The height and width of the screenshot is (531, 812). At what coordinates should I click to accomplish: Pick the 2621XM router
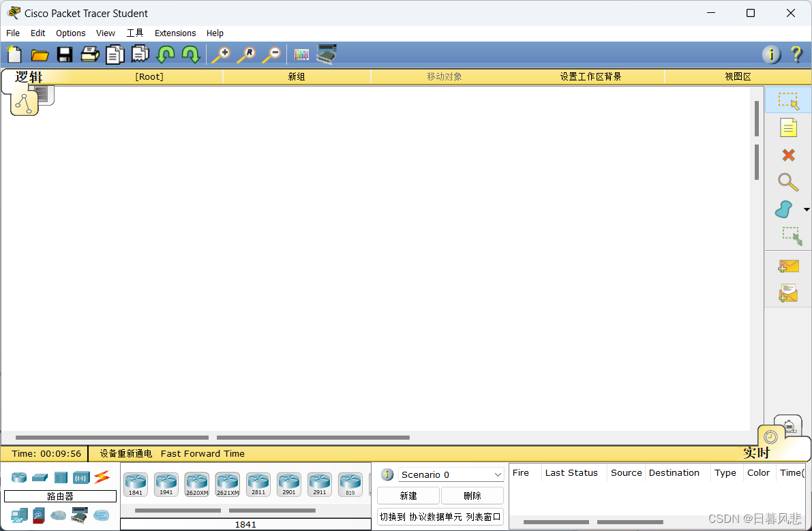(228, 485)
